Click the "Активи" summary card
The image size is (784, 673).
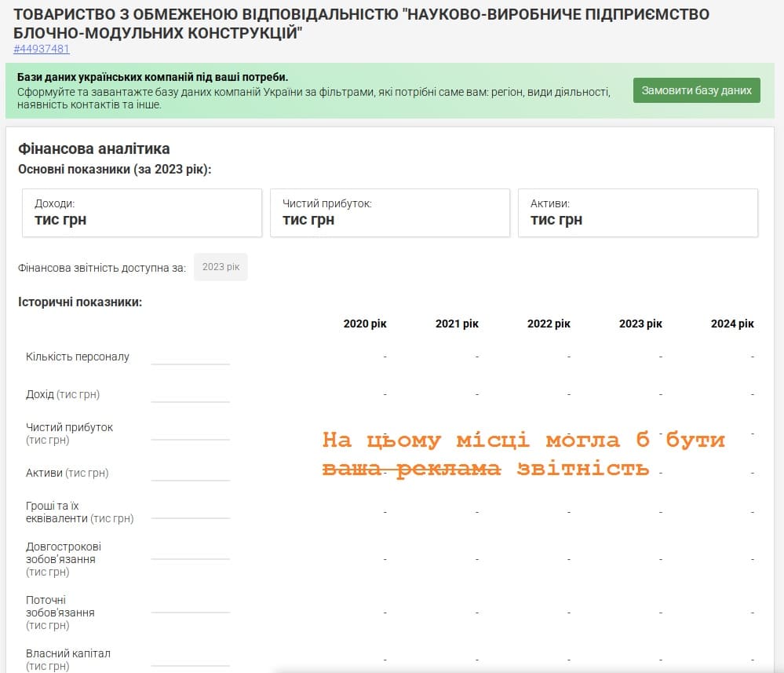pyautogui.click(x=637, y=212)
